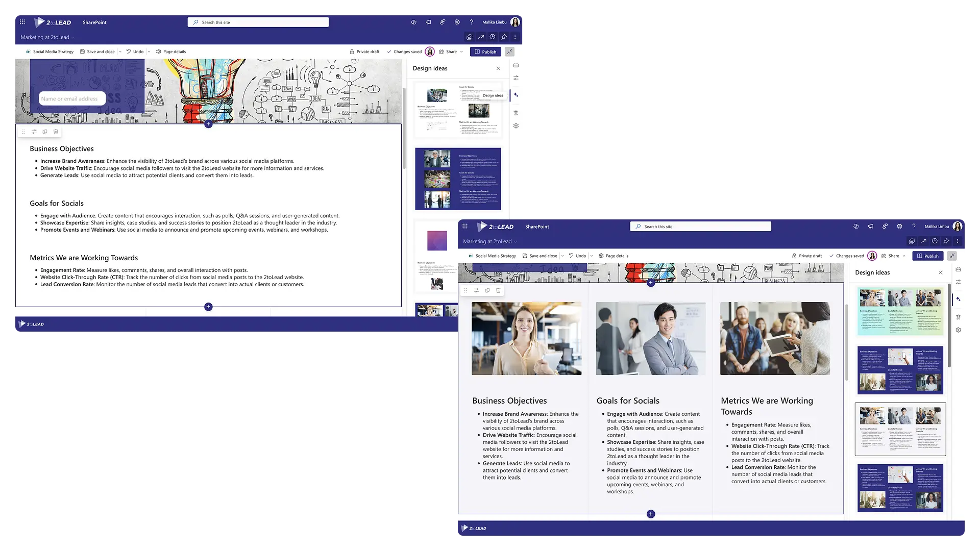Open app launcher waffle in front window
Viewport: 980px width, 551px height.
tap(465, 226)
